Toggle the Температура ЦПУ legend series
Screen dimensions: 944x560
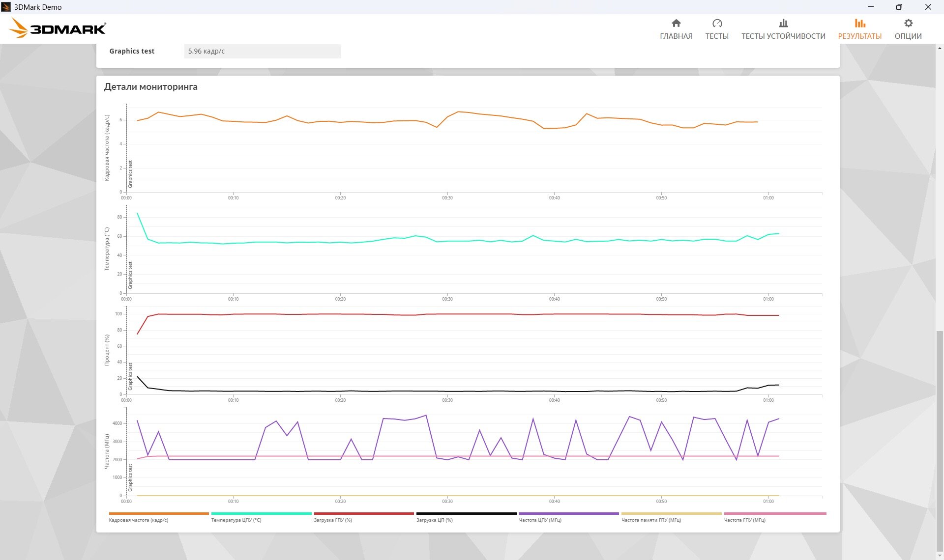click(x=236, y=520)
